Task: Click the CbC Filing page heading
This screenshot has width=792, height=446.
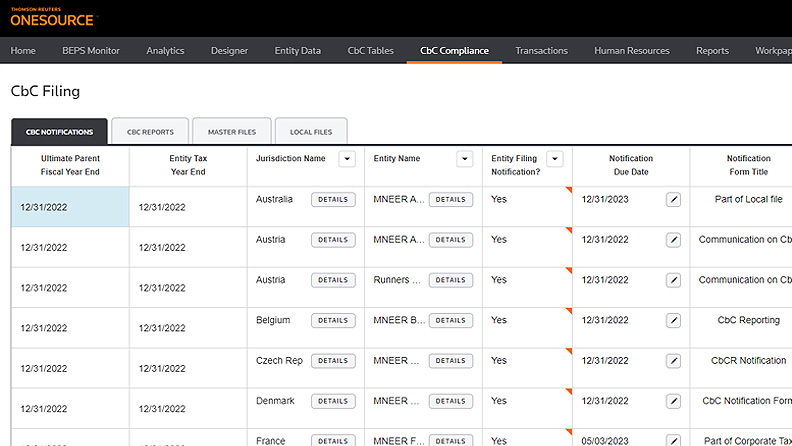Action: 45,91
